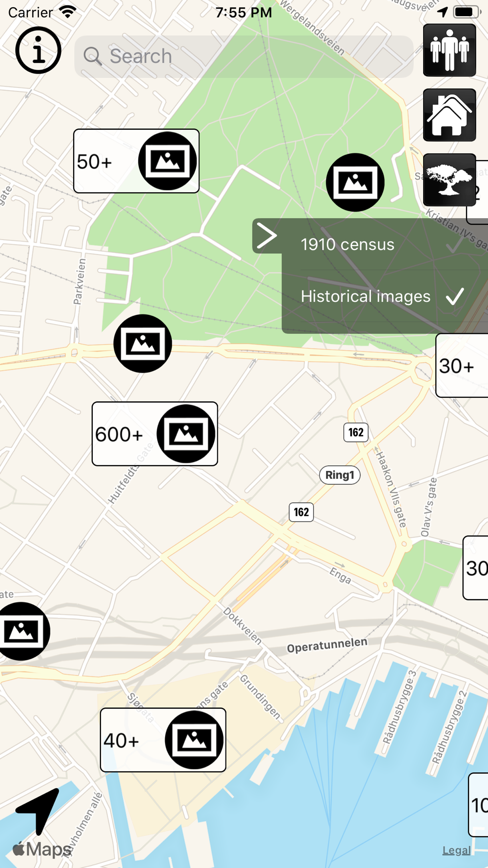Open the info button

(x=38, y=50)
